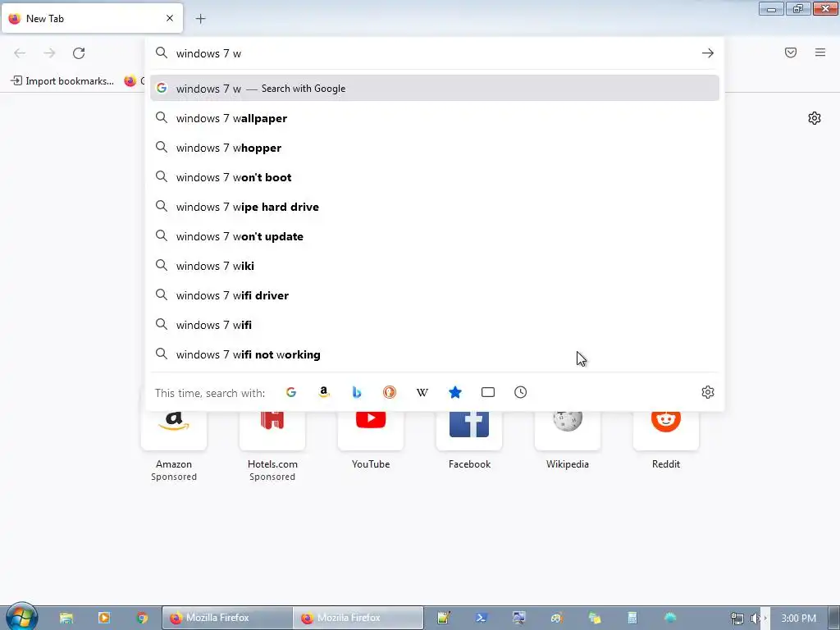Viewport: 840px width, 630px height.
Task: Open a new tab with plus button
Action: tap(200, 19)
